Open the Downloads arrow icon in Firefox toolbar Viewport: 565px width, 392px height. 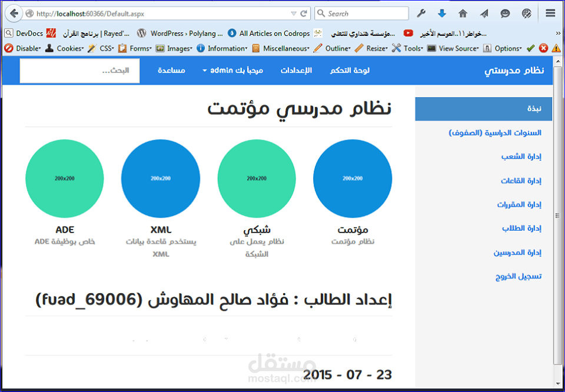(x=441, y=13)
